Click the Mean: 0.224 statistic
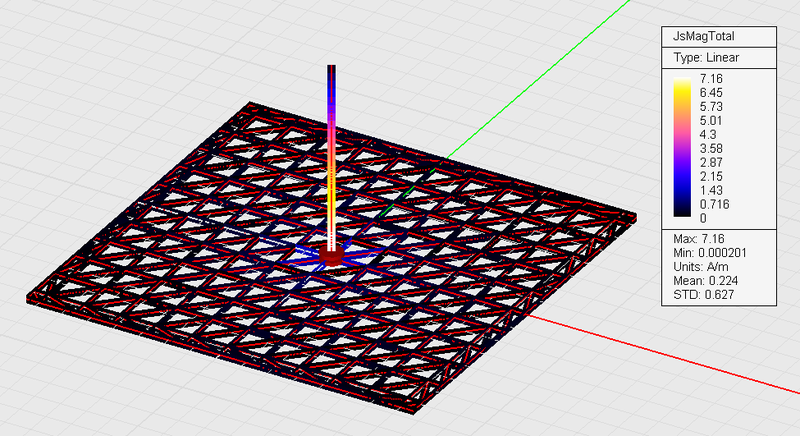The image size is (800, 436). tap(705, 280)
